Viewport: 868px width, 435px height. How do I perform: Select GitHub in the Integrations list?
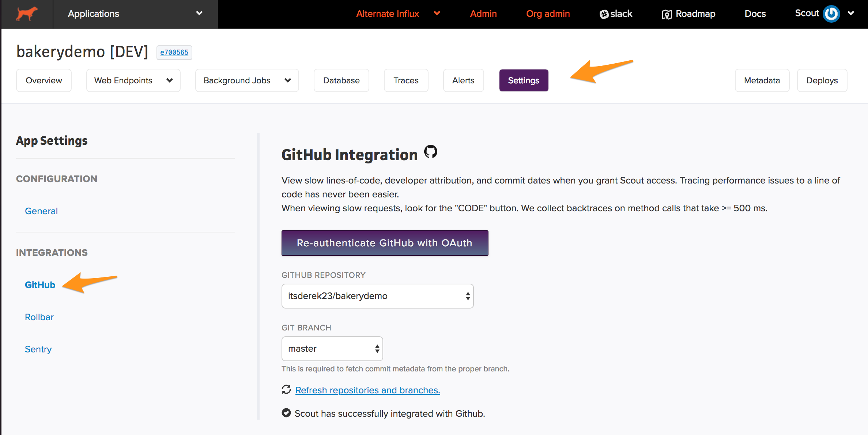point(40,285)
